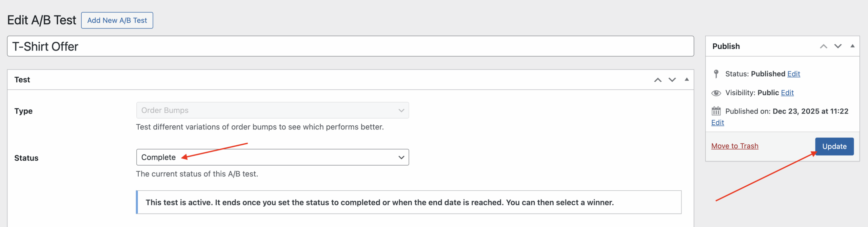Collapse the Test panel with its triangle toggle
Image resolution: width=868 pixels, height=227 pixels.
687,80
